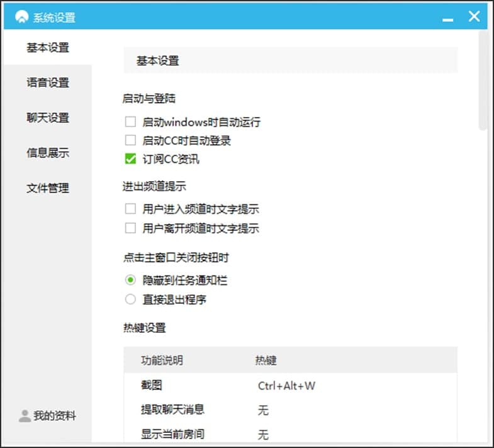Image resolution: width=494 pixels, height=448 pixels.
Task: Select 隐藏到任务通知栏 radio button
Action: coord(130,281)
